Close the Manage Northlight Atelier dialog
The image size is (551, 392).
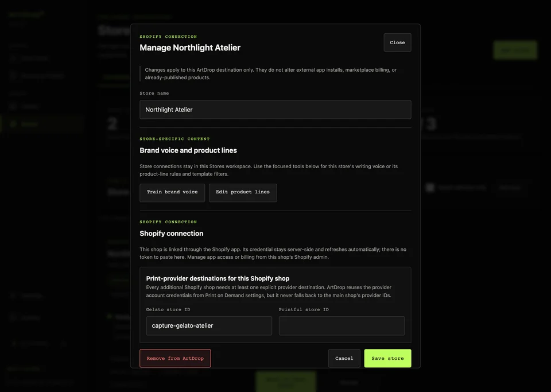[x=397, y=42]
